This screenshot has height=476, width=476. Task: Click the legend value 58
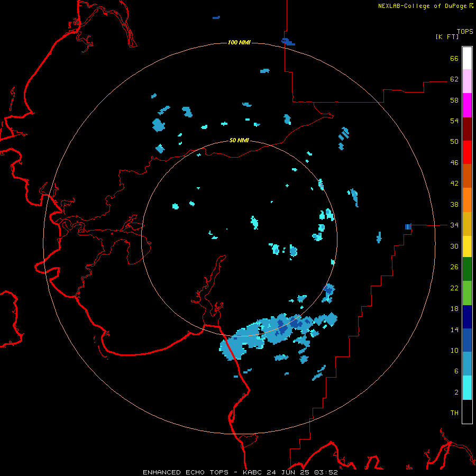454,100
